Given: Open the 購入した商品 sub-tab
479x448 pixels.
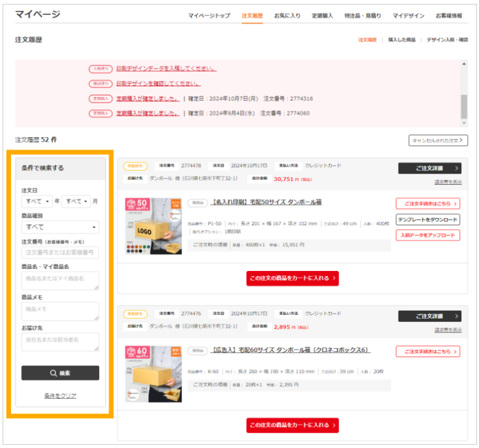Looking at the screenshot, I should tap(401, 40).
